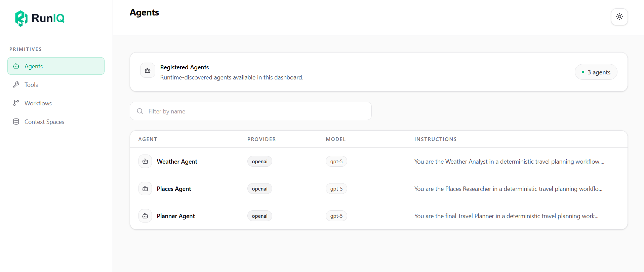Click the RunIQ logo icon
Image resolution: width=644 pixels, height=272 pixels.
pos(21,18)
